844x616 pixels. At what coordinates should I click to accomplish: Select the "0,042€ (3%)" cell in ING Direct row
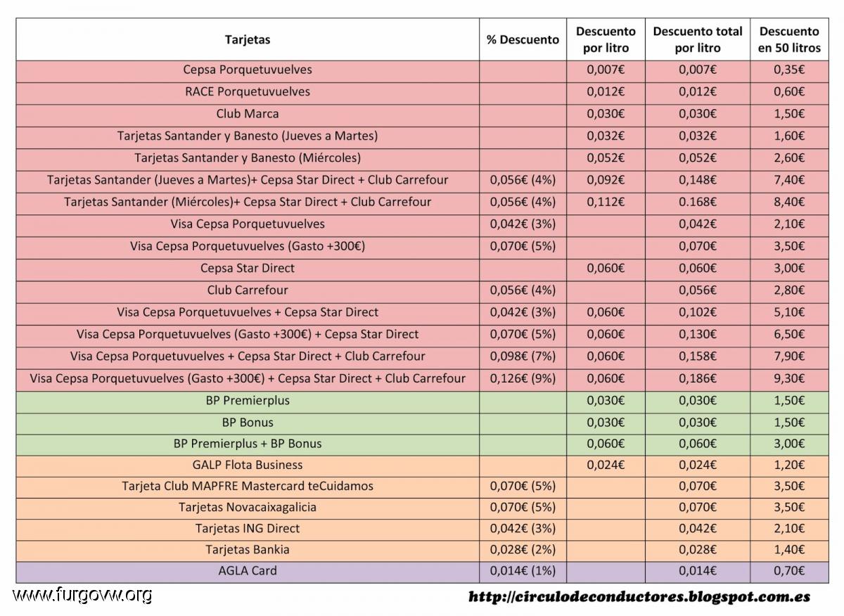pyautogui.click(x=523, y=528)
